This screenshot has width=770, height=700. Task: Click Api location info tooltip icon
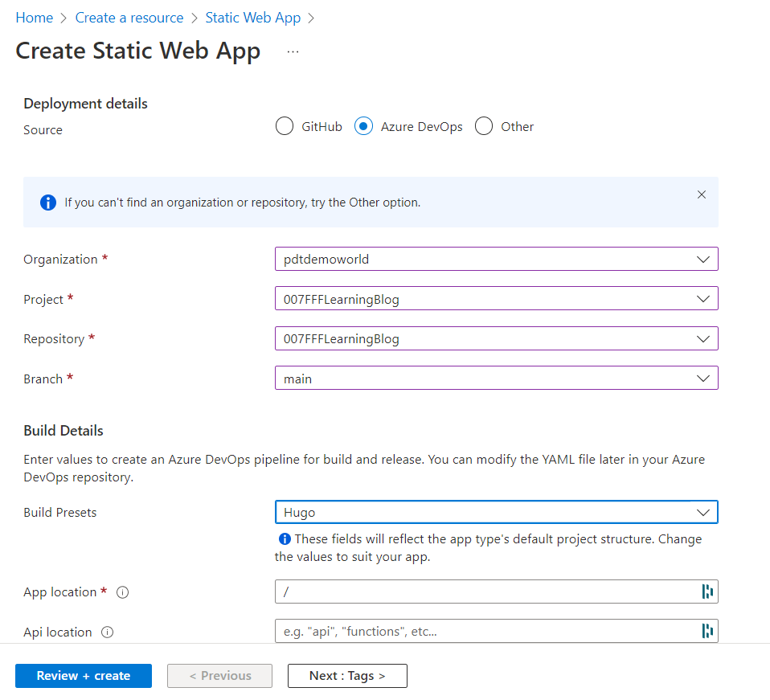[108, 632]
